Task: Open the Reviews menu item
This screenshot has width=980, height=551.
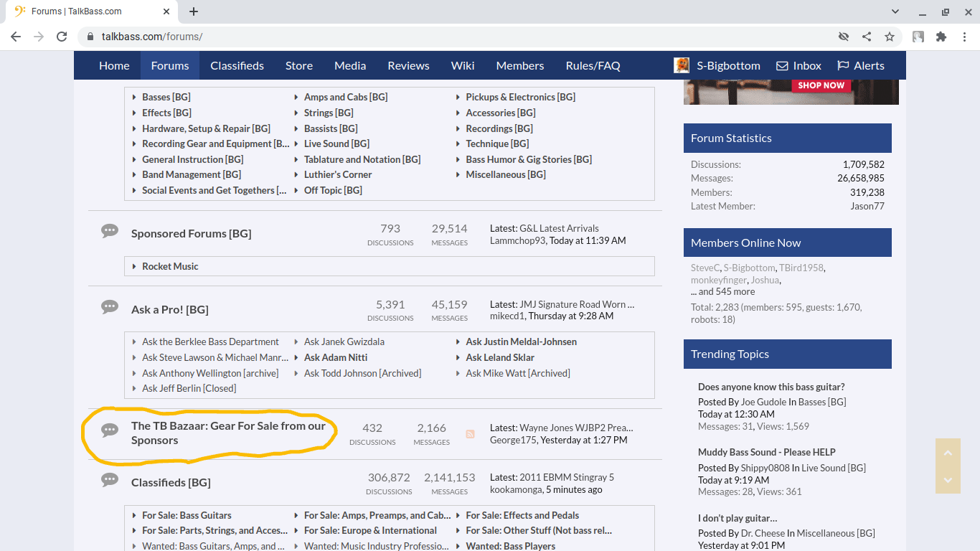Action: coord(408,65)
